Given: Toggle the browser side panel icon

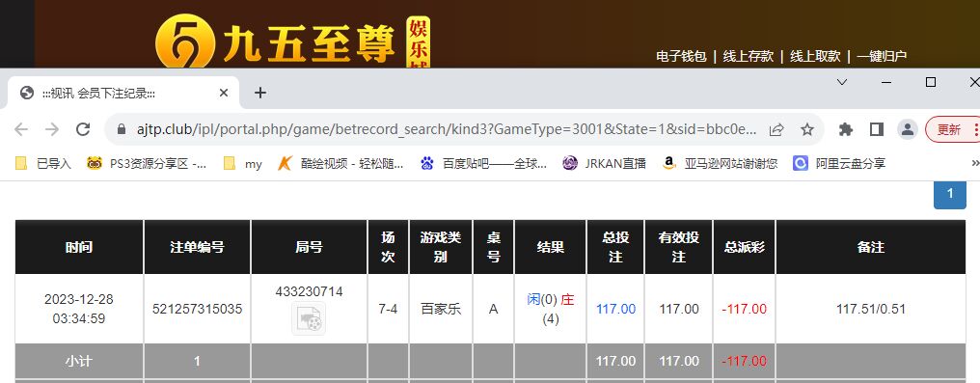Looking at the screenshot, I should click(876, 129).
